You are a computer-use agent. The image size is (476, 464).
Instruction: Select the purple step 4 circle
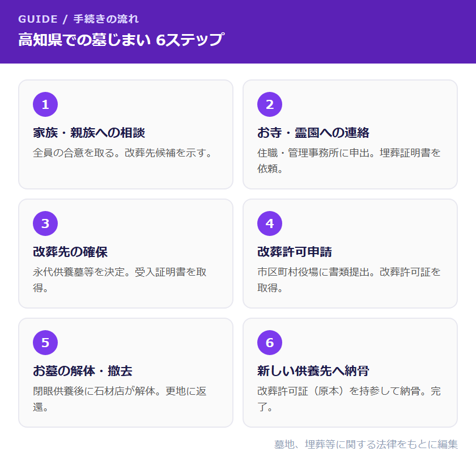click(270, 223)
